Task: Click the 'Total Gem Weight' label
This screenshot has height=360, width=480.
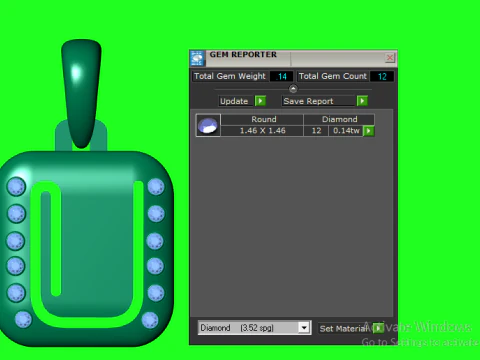Action: (230, 76)
